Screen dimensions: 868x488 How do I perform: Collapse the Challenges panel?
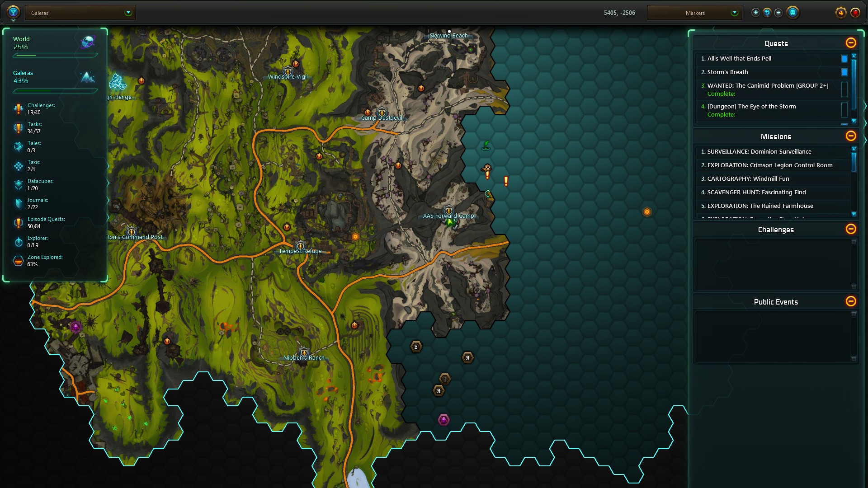coord(851,229)
